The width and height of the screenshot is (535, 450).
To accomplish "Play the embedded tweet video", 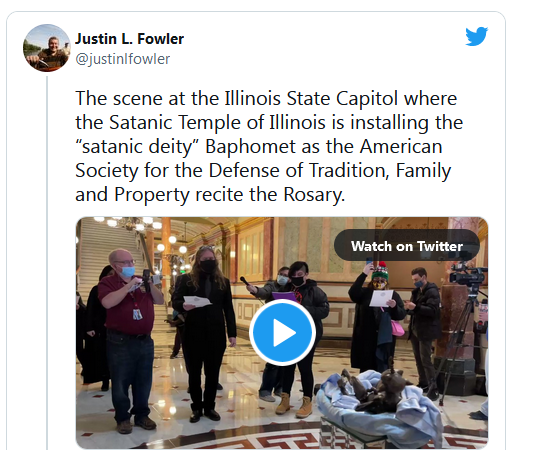I will point(282,332).
